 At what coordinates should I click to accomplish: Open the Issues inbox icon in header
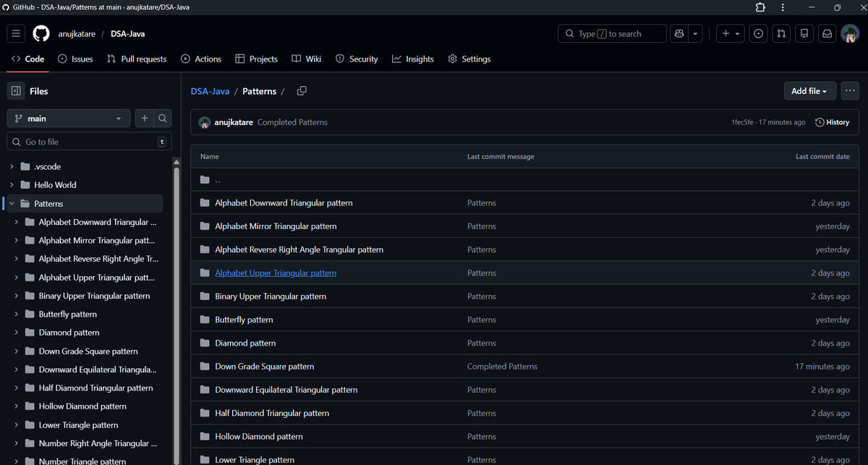pyautogui.click(x=758, y=34)
